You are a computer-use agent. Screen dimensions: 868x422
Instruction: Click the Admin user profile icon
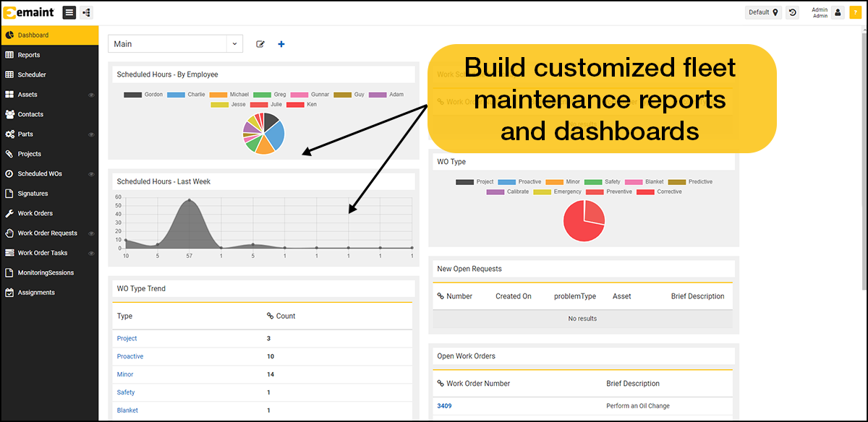tap(838, 12)
